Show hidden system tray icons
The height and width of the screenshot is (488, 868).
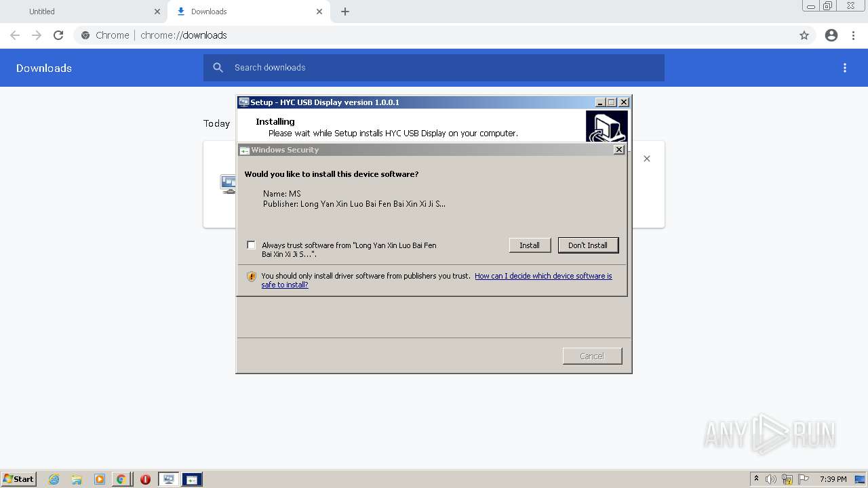point(756,479)
